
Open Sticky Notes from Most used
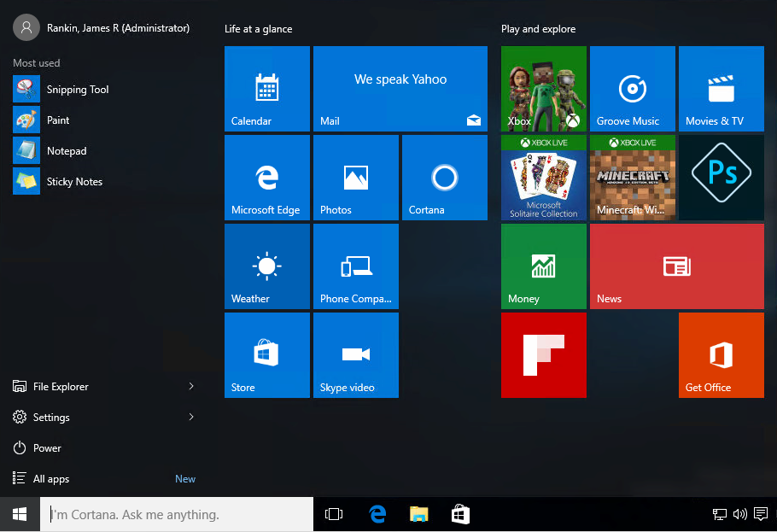pos(104,182)
